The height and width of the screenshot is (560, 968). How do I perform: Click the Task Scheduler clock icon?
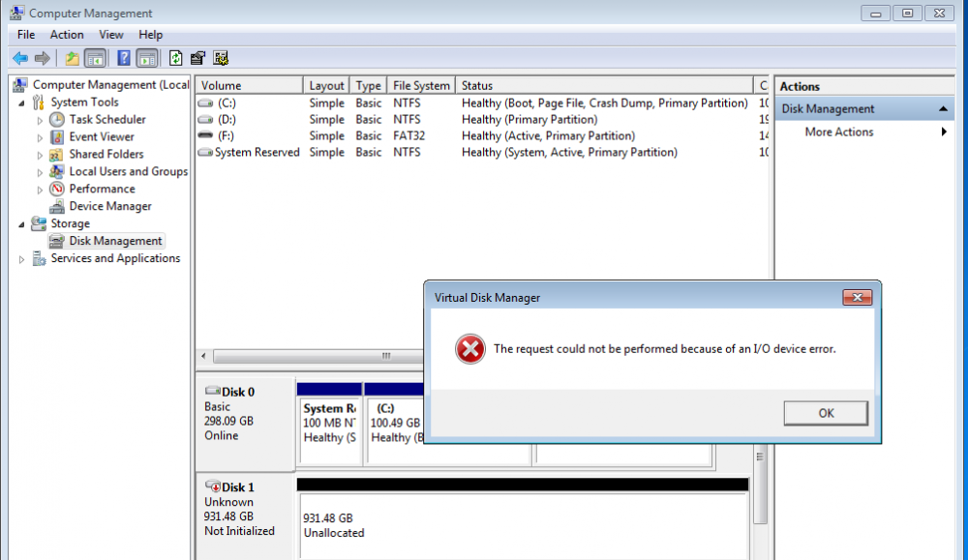(57, 119)
